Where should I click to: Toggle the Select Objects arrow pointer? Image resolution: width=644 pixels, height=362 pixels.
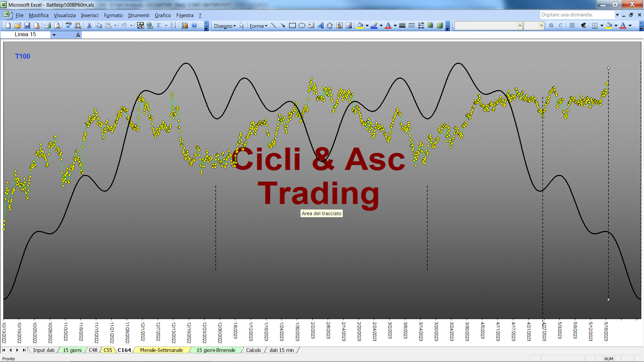(x=242, y=26)
